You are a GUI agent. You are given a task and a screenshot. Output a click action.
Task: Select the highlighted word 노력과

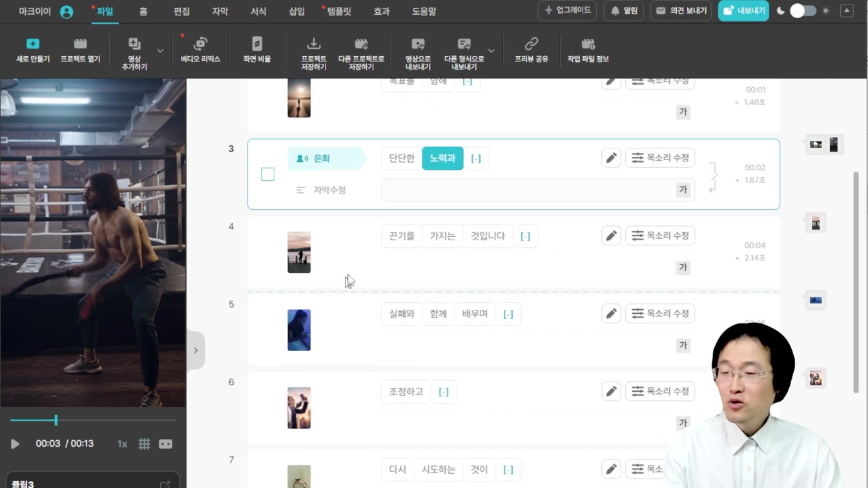(442, 158)
